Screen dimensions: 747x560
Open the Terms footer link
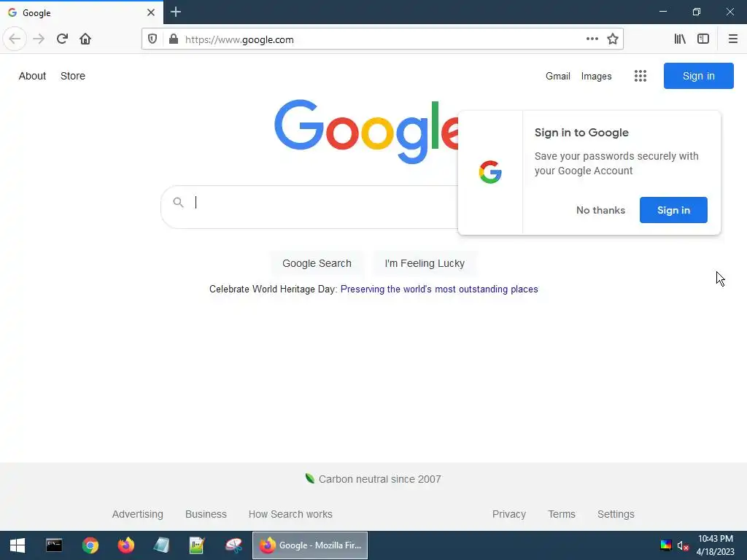[562, 514]
